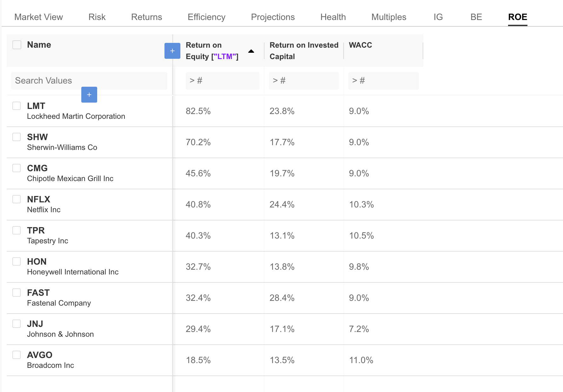Check the NFLX row checkbox

(17, 199)
